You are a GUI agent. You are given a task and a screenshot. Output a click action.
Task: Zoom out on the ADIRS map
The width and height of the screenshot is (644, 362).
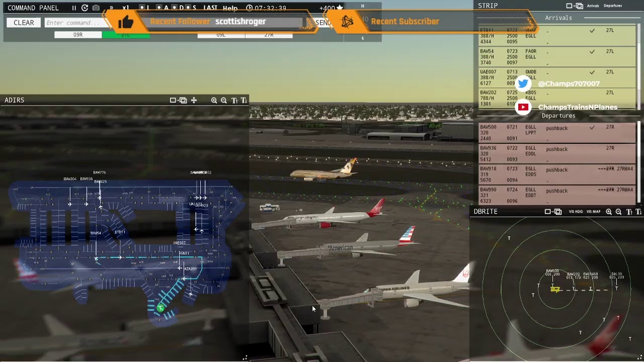click(224, 100)
